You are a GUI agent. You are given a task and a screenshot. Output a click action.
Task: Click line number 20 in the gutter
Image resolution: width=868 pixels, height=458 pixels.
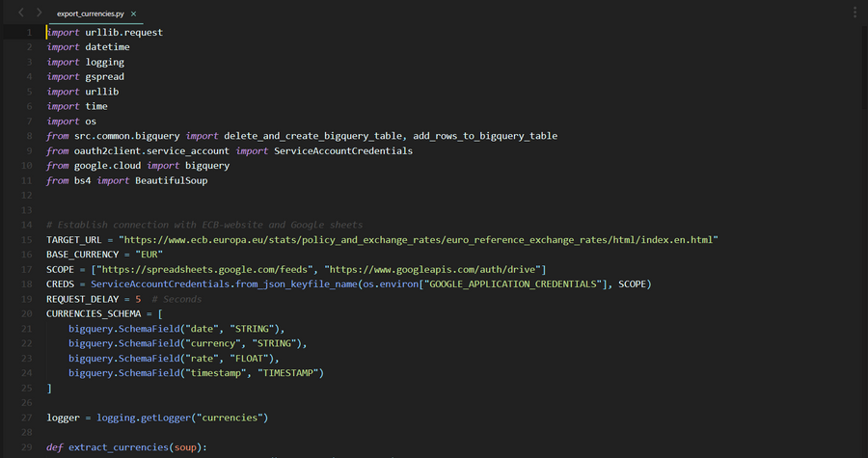[27, 314]
